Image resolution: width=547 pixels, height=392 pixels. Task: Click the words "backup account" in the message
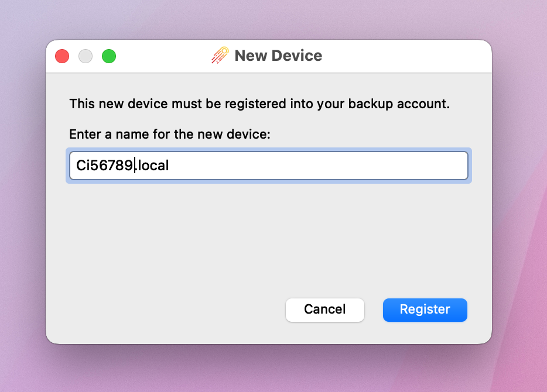pyautogui.click(x=398, y=104)
